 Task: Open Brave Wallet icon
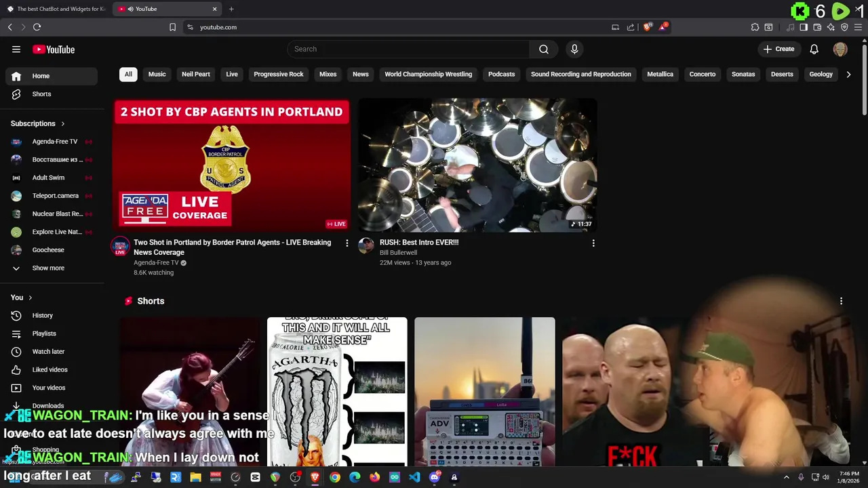[817, 27]
